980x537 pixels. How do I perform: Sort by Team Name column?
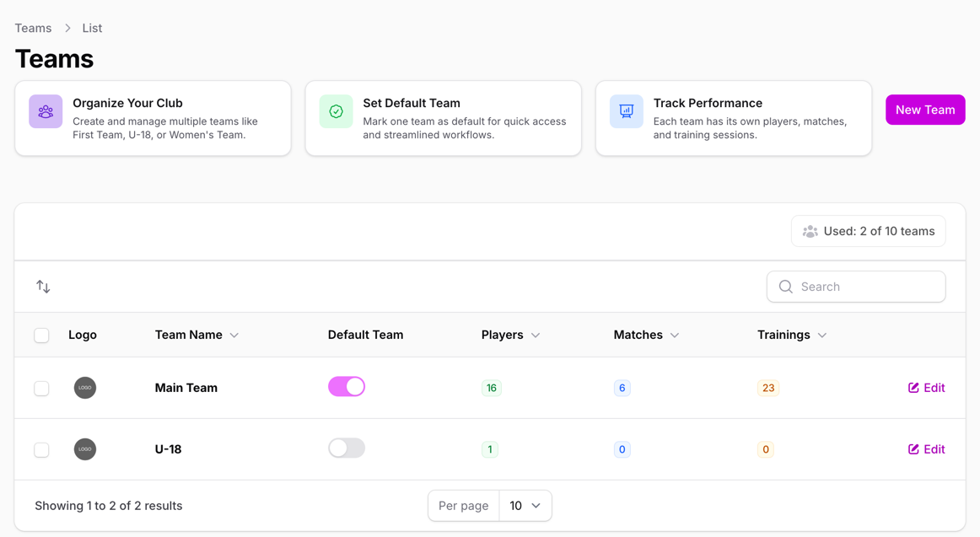coord(197,335)
